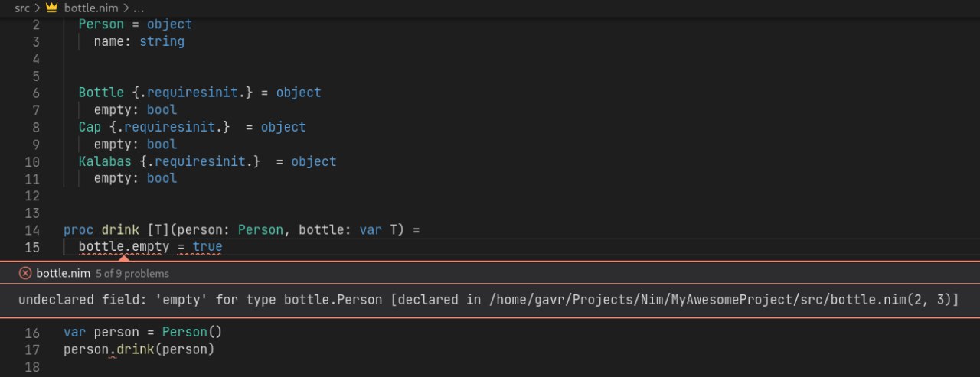Click the Nim crown file icon in breadcrumb

pyautogui.click(x=52, y=8)
